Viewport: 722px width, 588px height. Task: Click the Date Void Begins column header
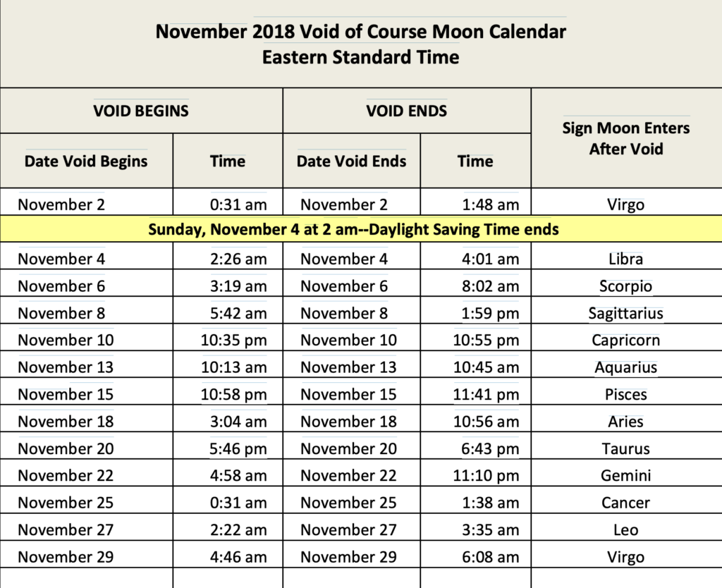pyautogui.click(x=86, y=161)
